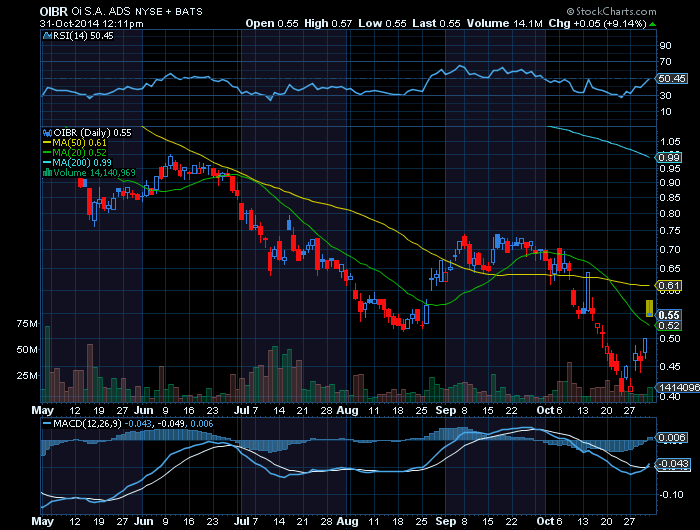This screenshot has width=700, height=530.
Task: Click the price axis label 0.95
Action: (x=670, y=169)
